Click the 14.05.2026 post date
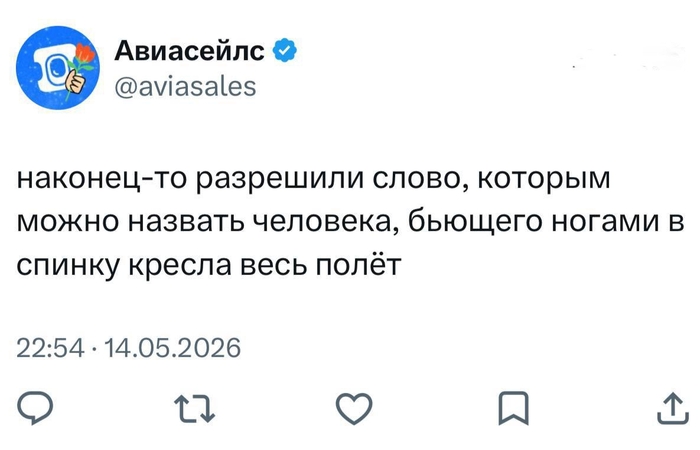Image resolution: width=700 pixels, height=450 pixels. pyautogui.click(x=172, y=348)
